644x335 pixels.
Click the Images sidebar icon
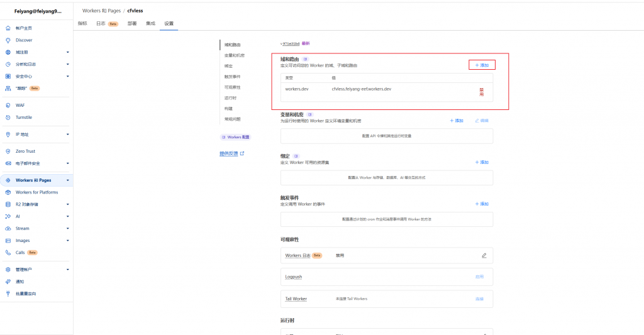point(8,241)
